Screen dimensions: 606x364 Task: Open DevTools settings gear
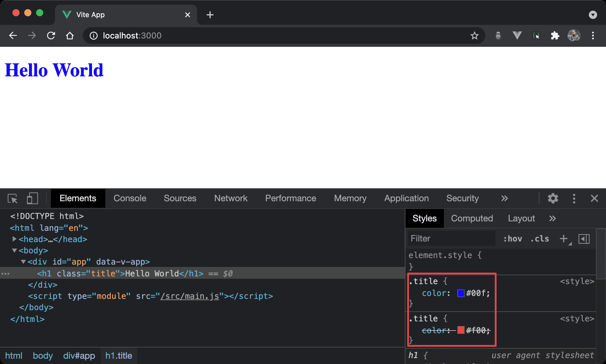[552, 198]
